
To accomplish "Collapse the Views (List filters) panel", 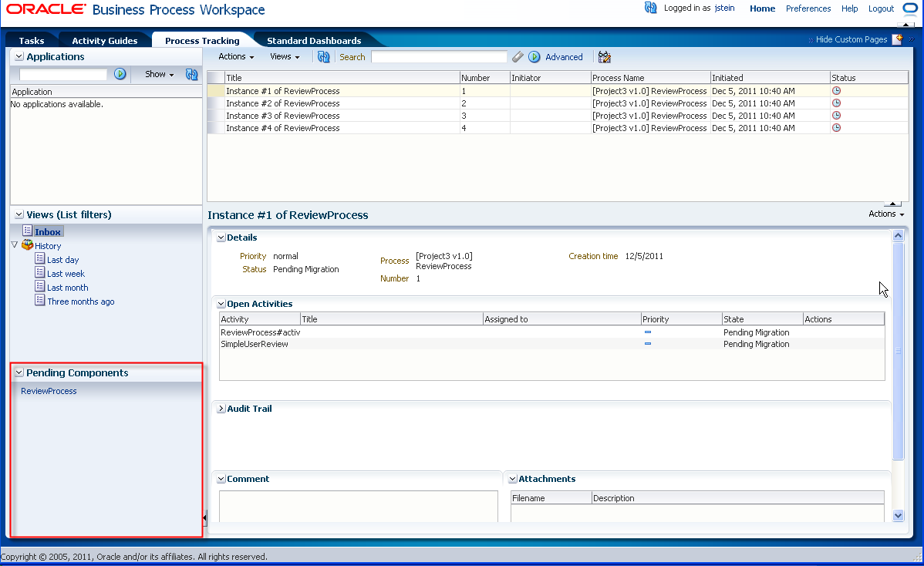I will [19, 214].
